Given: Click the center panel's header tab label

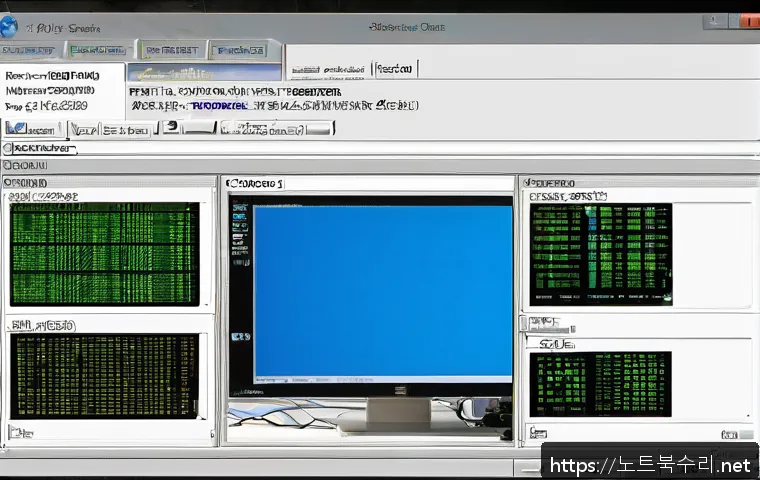Looking at the screenshot, I should [255, 183].
